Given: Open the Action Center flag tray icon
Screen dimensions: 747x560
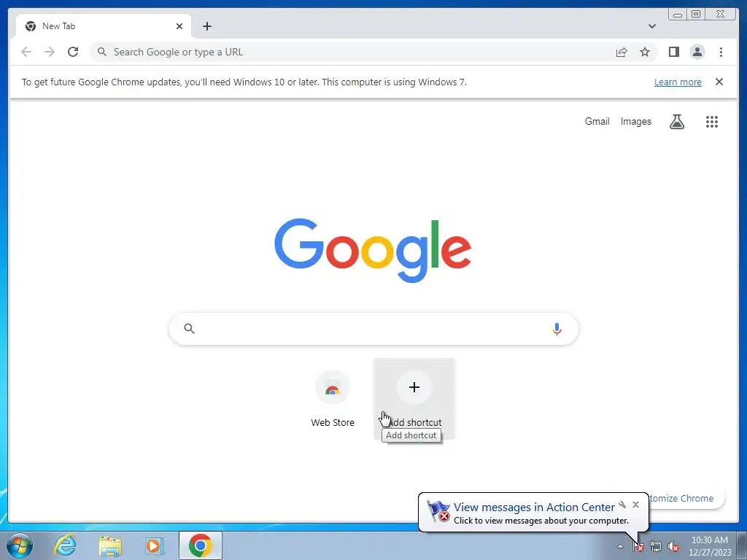Looking at the screenshot, I should 638,546.
